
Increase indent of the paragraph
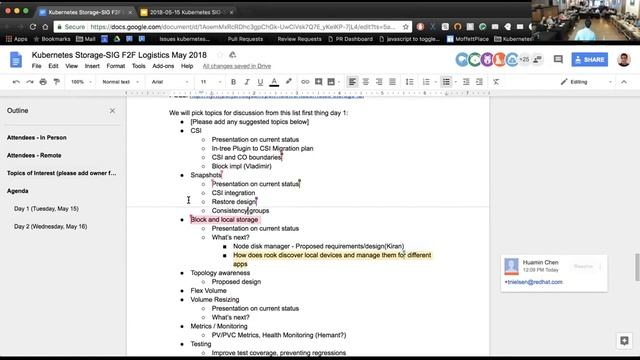(479, 82)
